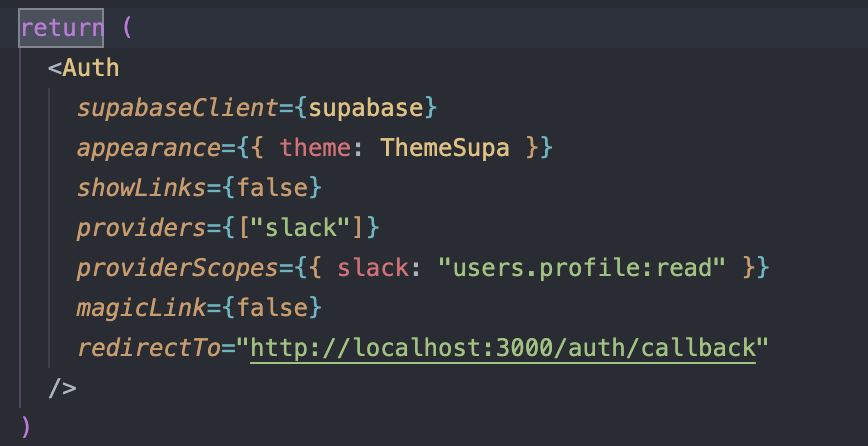
Task: Click the 'ThemeSupa' identifier
Action: [x=445, y=148]
